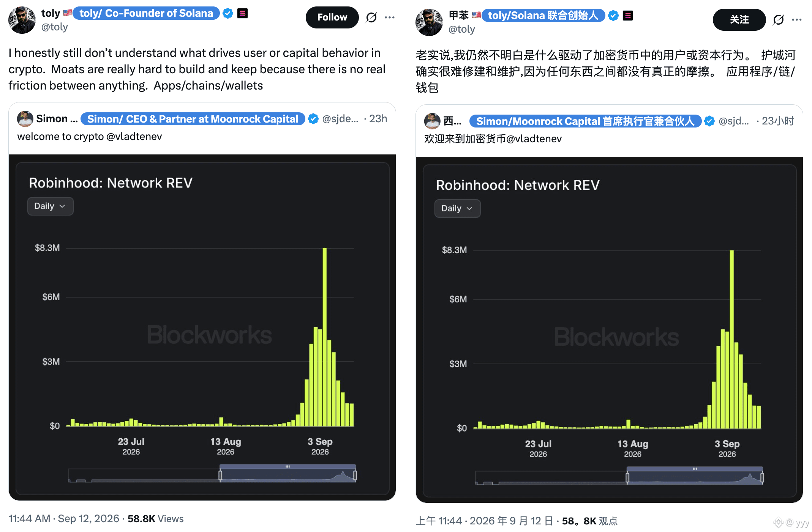Click toly's profile avatar in the Chinese tweet

pos(429,22)
